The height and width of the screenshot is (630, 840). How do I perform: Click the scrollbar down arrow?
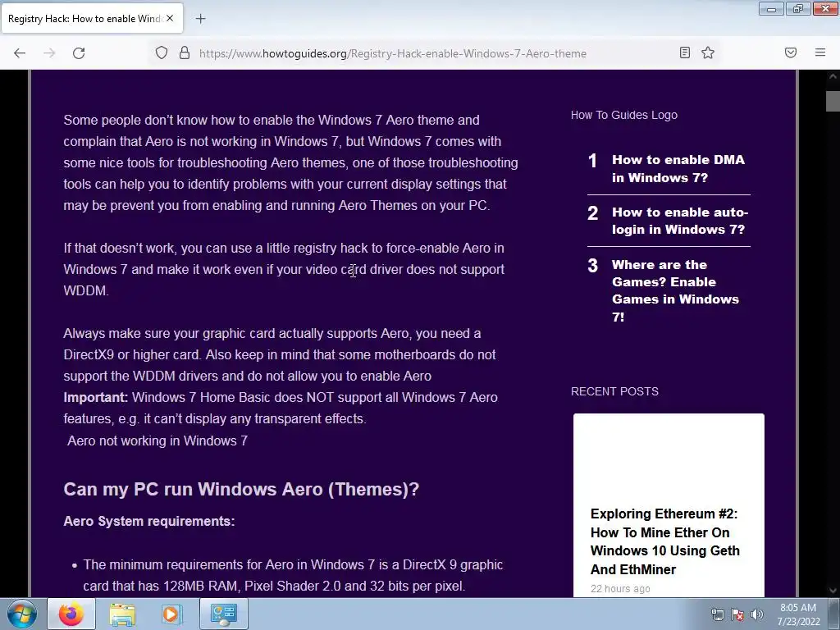click(x=833, y=591)
